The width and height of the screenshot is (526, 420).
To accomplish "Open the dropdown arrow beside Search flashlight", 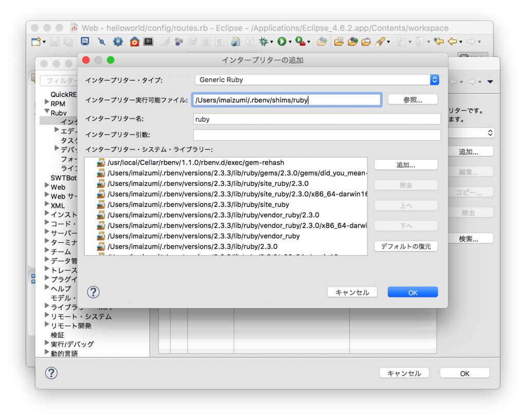I will coord(388,42).
